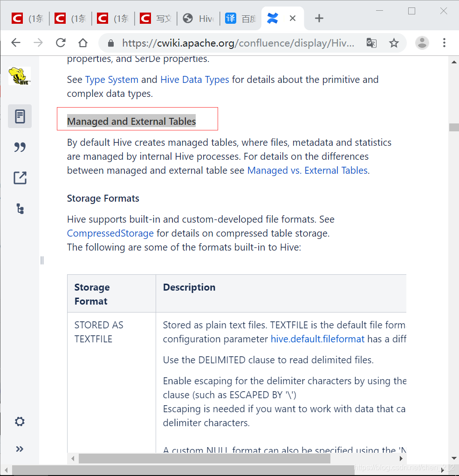Switch to the first CSDN tab
Screen dimensions: 459x476
27,19
